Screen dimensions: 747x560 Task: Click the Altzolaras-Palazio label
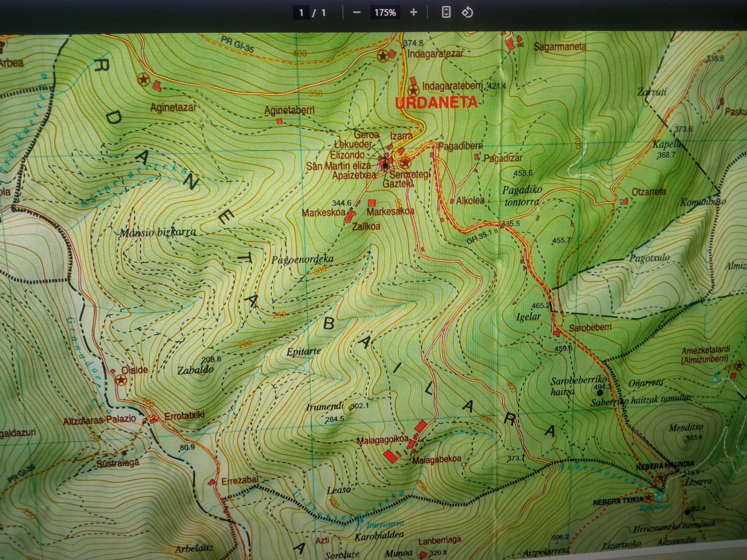point(99,420)
